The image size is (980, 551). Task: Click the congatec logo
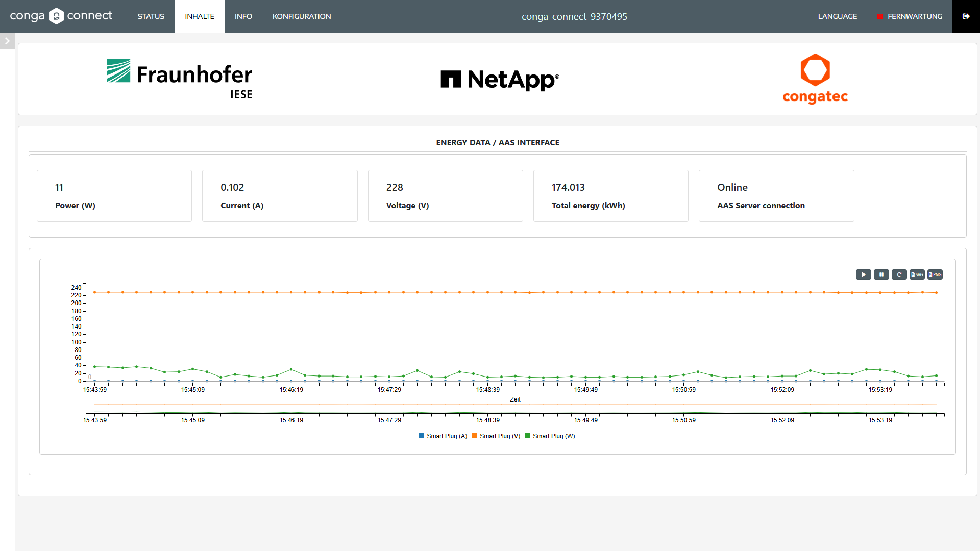(x=815, y=79)
